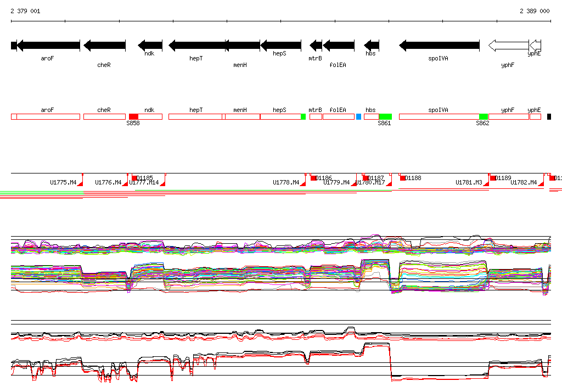Pick the black hbs gene arrow
Screen dimensions: 562x392
(372, 45)
